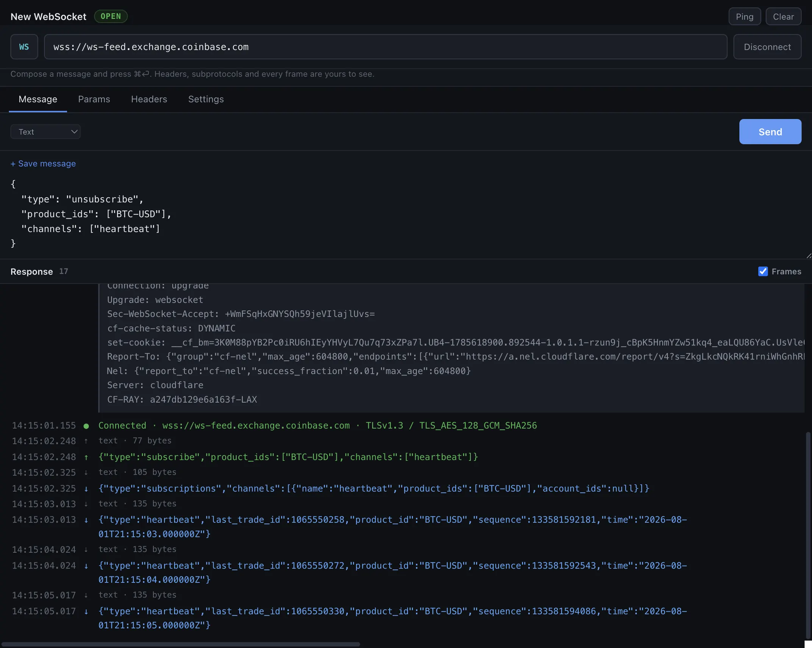The height and width of the screenshot is (648, 812).
Task: Select the Connected wss://ws-feed.exchange.coinbase.com log line
Action: coord(317,426)
